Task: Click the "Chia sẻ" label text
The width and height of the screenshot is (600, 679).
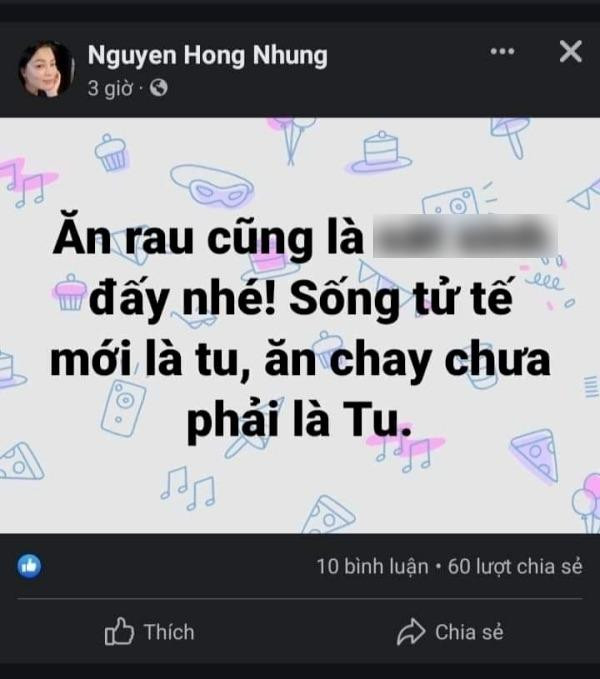Action: point(469,632)
